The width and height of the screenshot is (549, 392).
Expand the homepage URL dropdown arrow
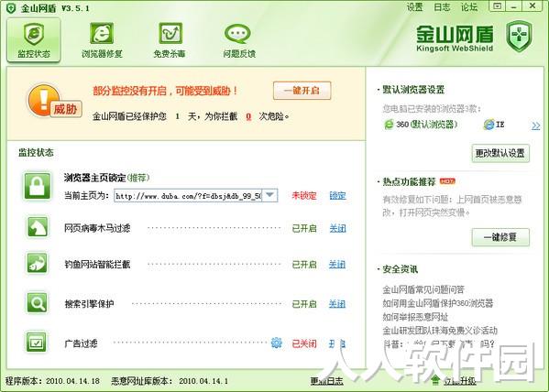[x=269, y=195]
